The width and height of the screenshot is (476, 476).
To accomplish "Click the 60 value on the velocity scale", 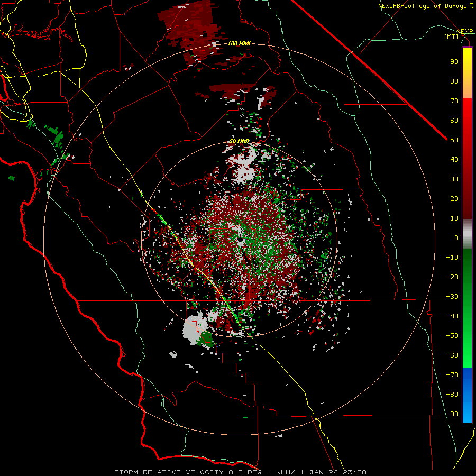I will pyautogui.click(x=454, y=120).
